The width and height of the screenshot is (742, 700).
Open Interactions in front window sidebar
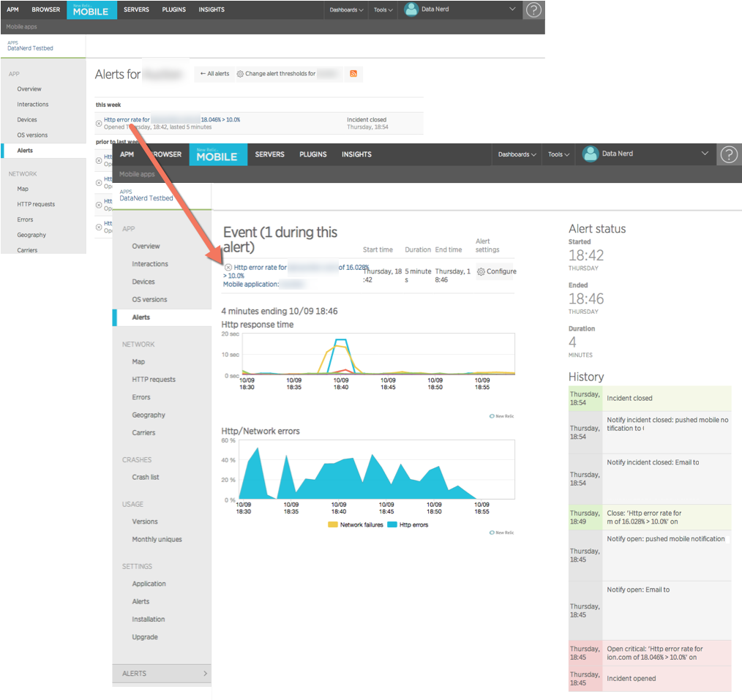150,264
